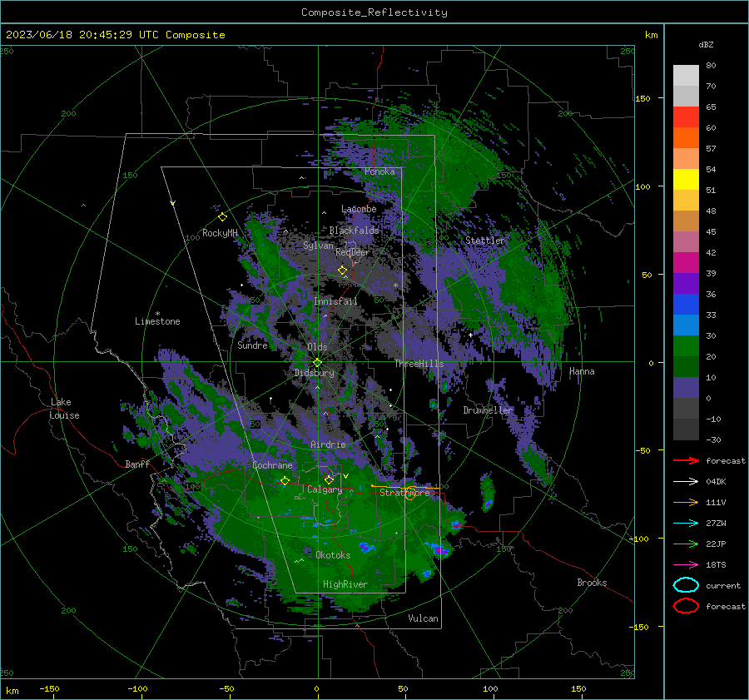Viewport: 749px width, 700px height.
Task: Select the 80 dBZ light gray swatch
Action: 686,76
